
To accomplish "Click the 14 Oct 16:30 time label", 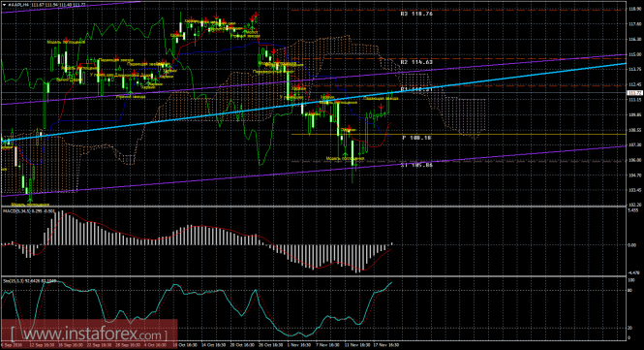I will tap(214, 345).
